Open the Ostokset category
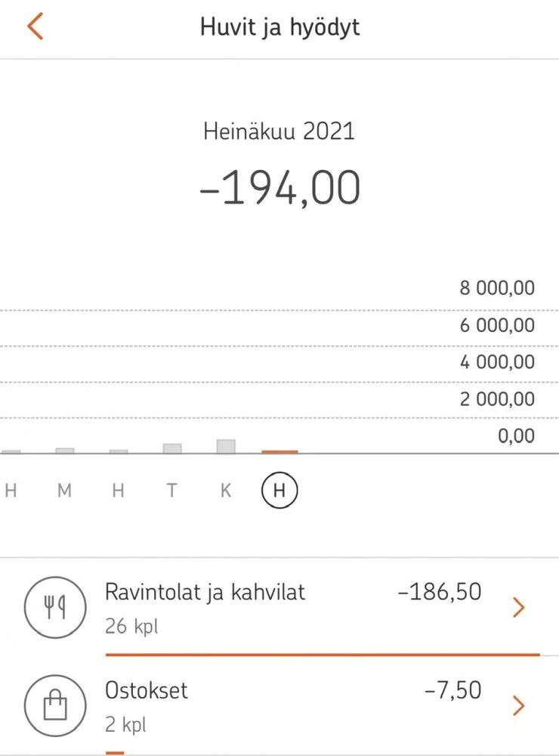 (146, 690)
